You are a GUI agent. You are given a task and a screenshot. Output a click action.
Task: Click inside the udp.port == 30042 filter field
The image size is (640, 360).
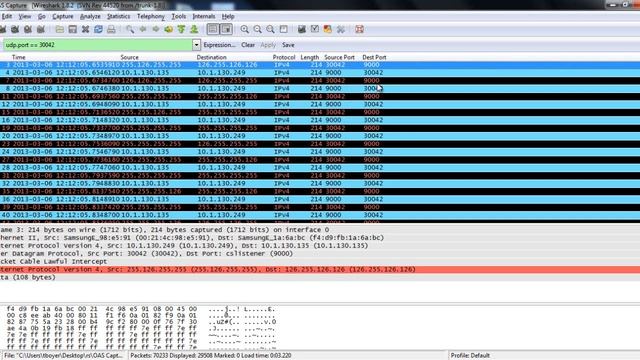(x=98, y=45)
